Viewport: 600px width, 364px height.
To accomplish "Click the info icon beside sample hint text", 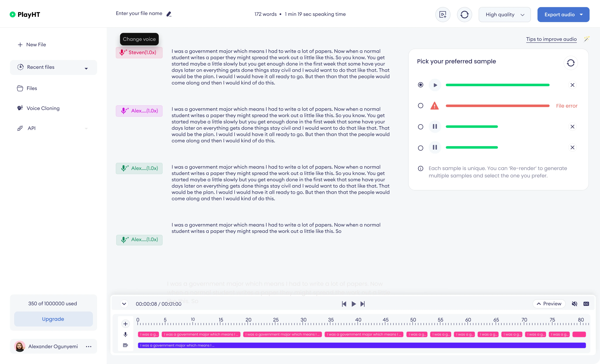I will [x=421, y=169].
